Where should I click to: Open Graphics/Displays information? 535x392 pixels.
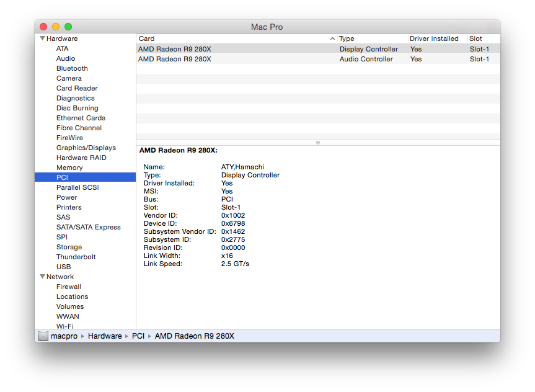click(86, 148)
